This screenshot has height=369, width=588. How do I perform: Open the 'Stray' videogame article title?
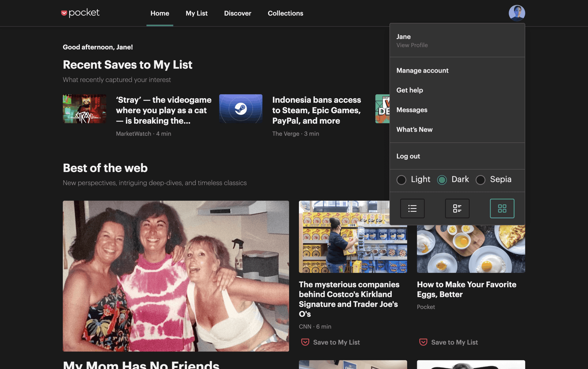tap(164, 110)
